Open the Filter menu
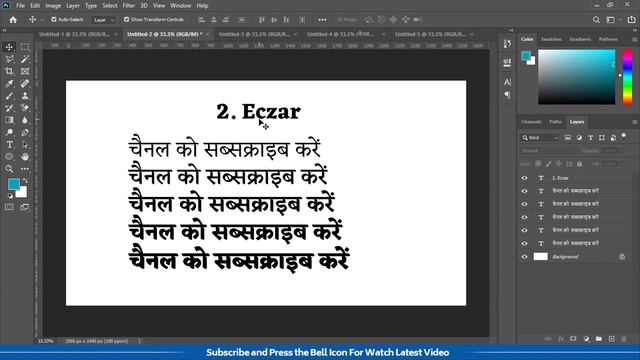This screenshot has height=360, width=640. click(129, 6)
